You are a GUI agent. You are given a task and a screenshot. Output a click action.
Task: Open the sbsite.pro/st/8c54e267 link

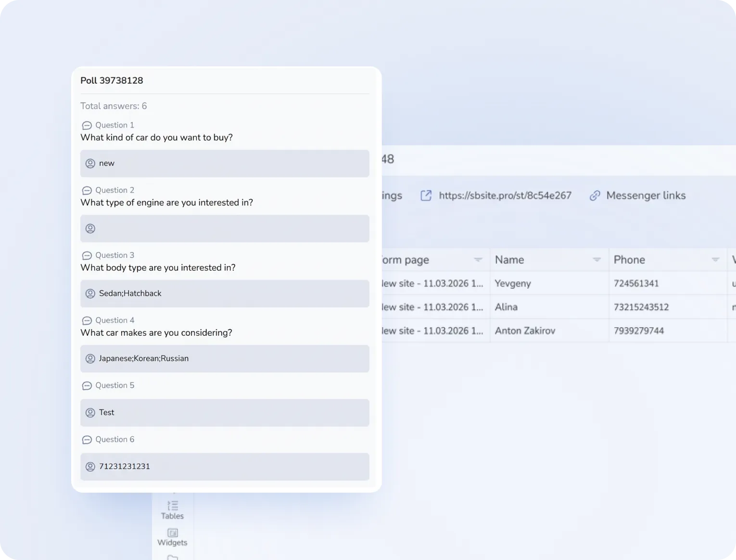[x=505, y=195]
